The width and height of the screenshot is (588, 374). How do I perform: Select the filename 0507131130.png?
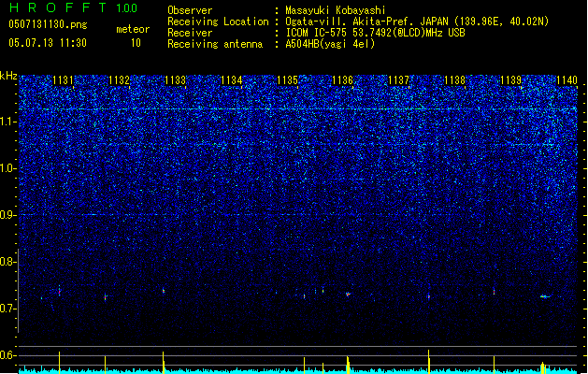(x=48, y=24)
